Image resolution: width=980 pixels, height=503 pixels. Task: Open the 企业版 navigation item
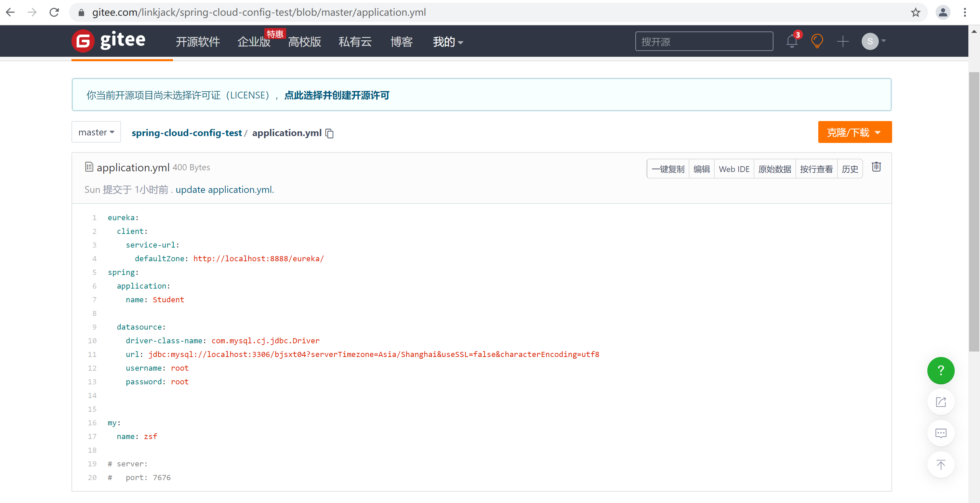point(253,41)
